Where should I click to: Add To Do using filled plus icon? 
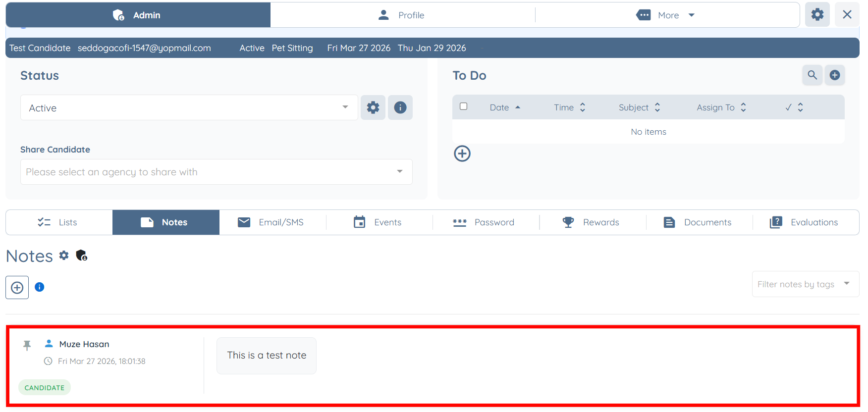click(x=835, y=75)
